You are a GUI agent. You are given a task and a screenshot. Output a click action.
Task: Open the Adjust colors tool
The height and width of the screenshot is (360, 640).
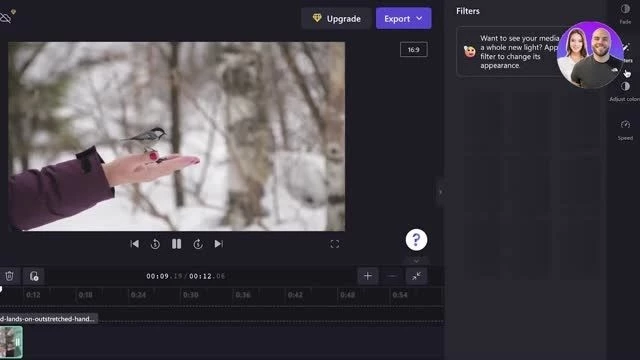[625, 91]
